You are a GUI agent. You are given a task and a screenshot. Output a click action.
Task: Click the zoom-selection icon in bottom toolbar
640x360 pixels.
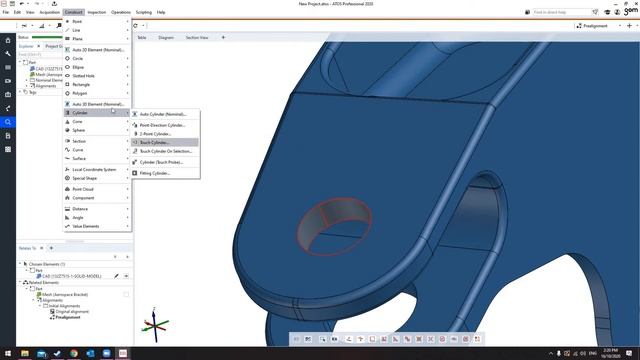322,339
